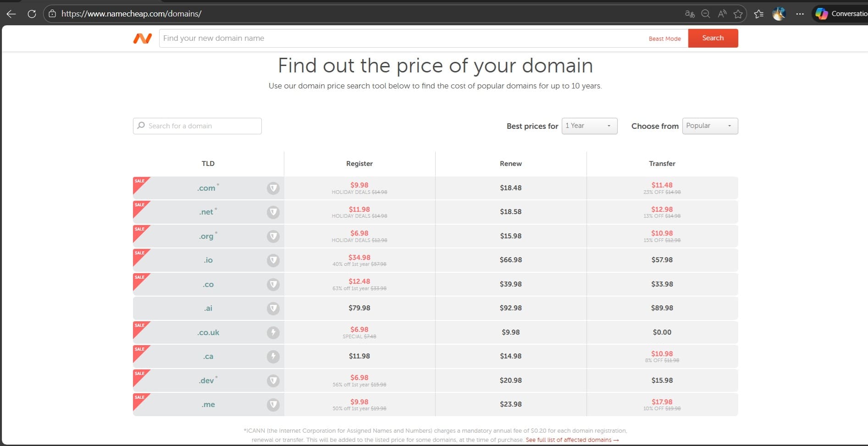Click the shield icon in the .io row
Image resolution: width=868 pixels, height=446 pixels.
pyautogui.click(x=273, y=260)
